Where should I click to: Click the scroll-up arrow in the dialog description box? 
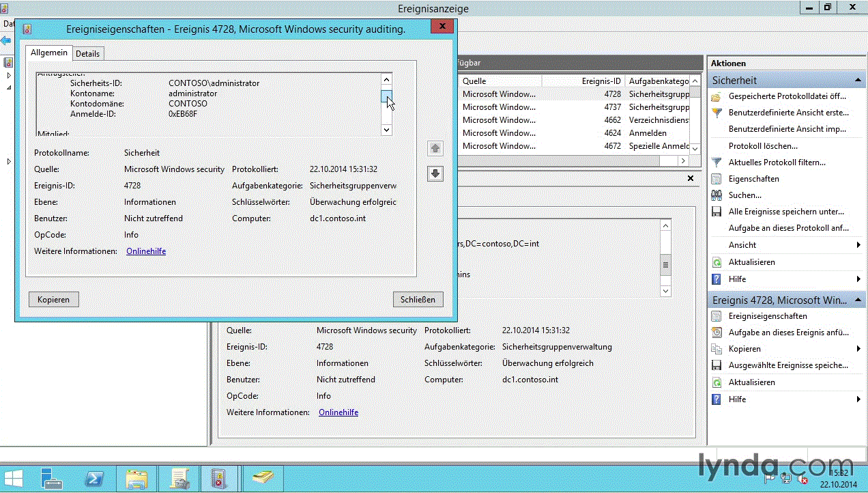[387, 79]
